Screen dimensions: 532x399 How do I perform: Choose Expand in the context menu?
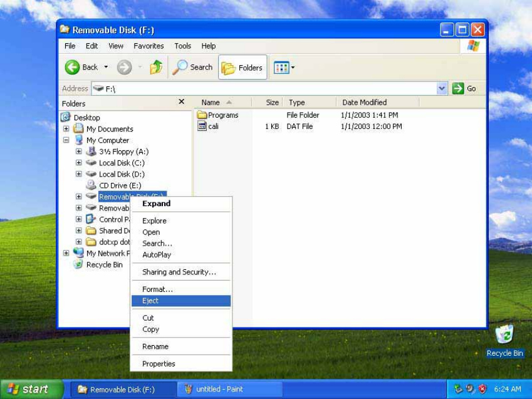pos(181,204)
